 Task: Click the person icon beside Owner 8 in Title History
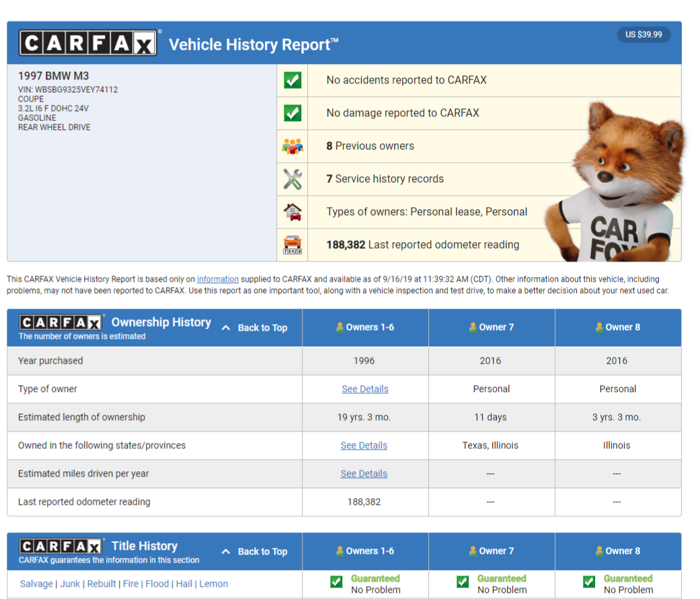pyautogui.click(x=599, y=551)
